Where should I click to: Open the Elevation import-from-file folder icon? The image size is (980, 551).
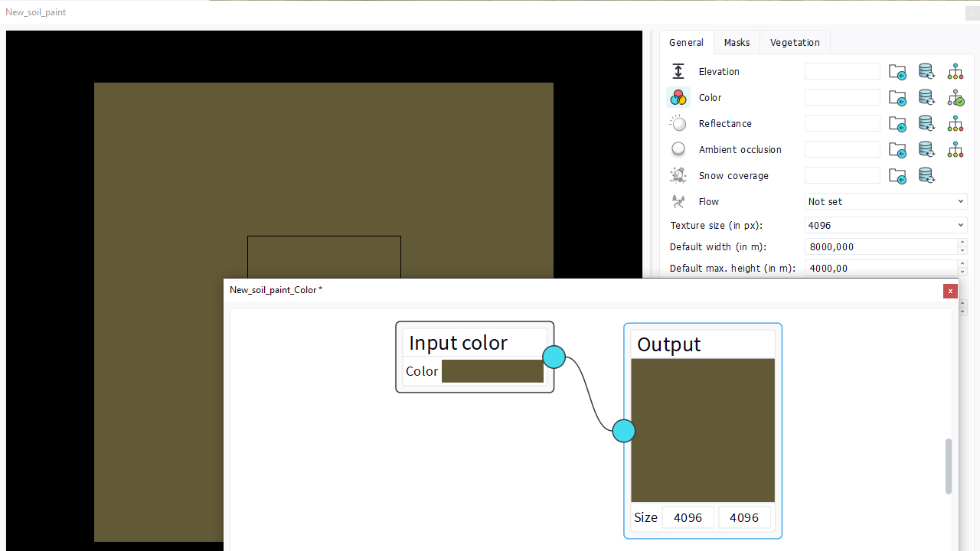coord(897,72)
